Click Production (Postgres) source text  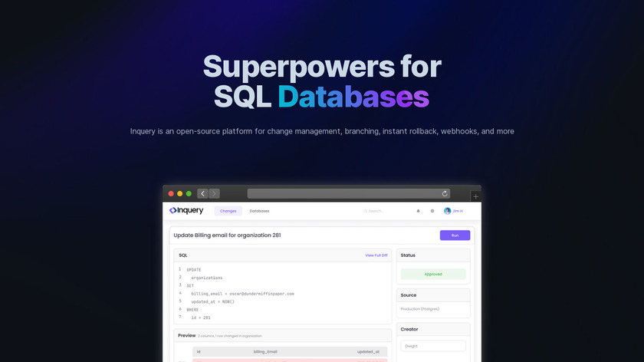pos(420,309)
